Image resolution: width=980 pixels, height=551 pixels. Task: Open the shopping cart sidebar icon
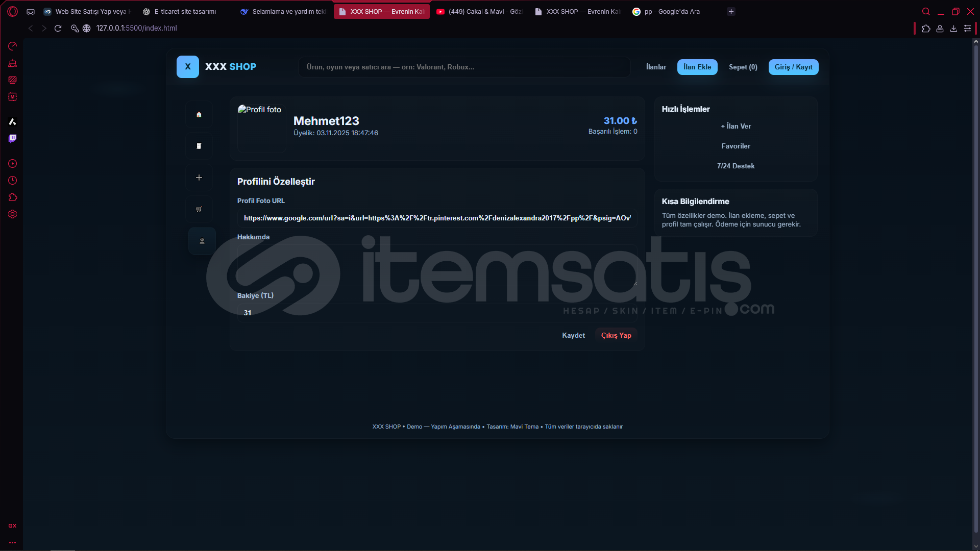click(x=199, y=209)
